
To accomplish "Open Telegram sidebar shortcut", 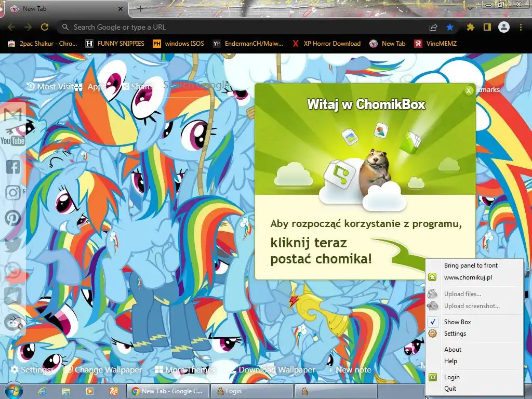I will coord(13,296).
